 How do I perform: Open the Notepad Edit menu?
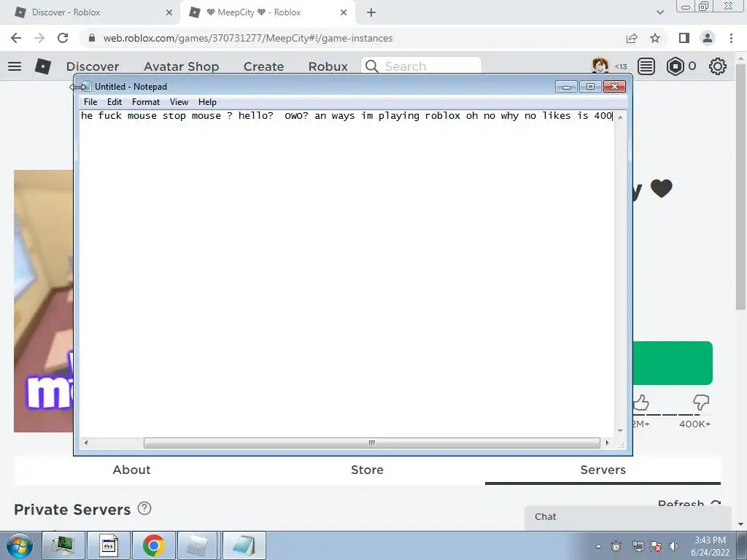115,102
